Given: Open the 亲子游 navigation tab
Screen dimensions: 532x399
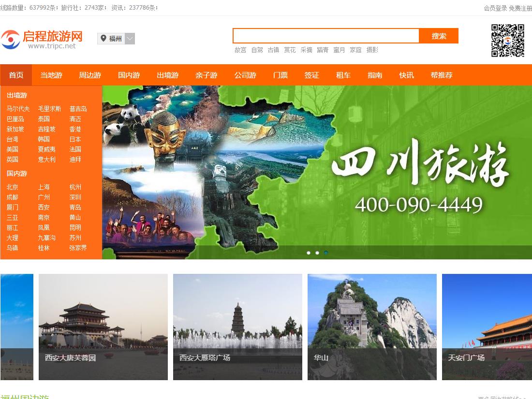Looking at the screenshot, I should (207, 75).
